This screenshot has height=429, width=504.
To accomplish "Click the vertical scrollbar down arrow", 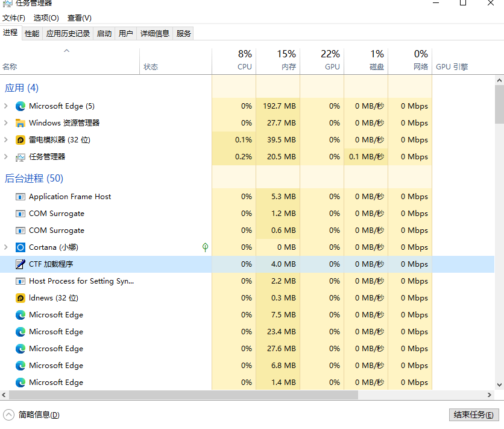I will pyautogui.click(x=499, y=384).
